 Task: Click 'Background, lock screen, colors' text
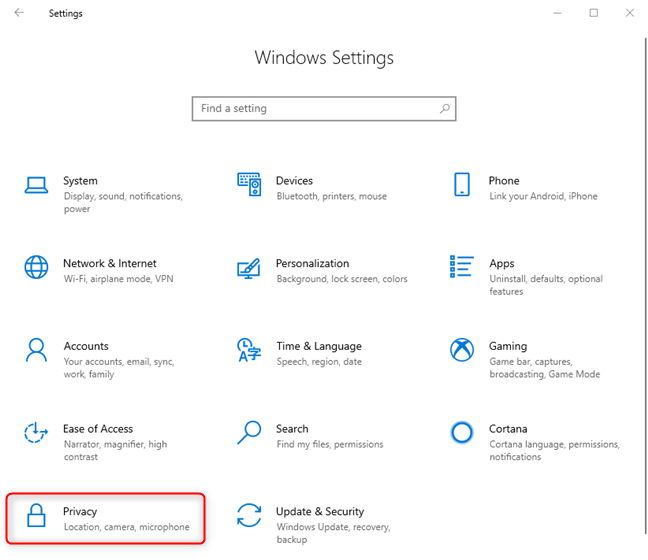coord(342,279)
